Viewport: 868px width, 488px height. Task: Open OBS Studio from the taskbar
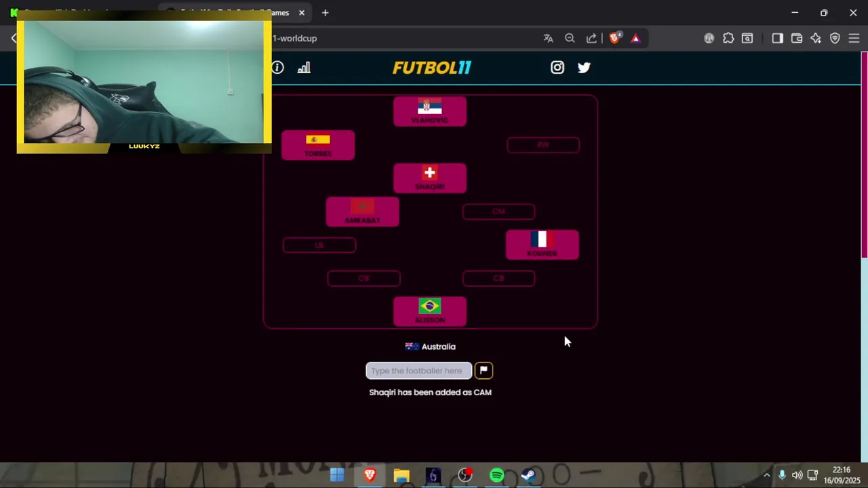point(465,475)
